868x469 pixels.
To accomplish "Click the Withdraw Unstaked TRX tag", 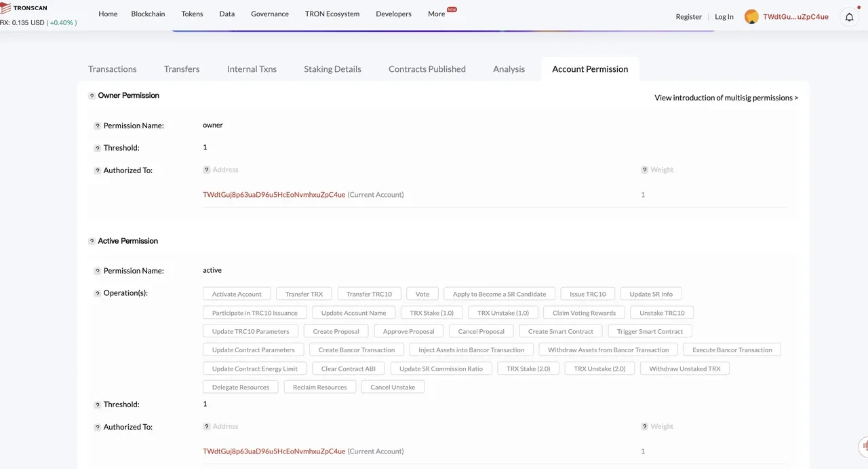I will (685, 369).
